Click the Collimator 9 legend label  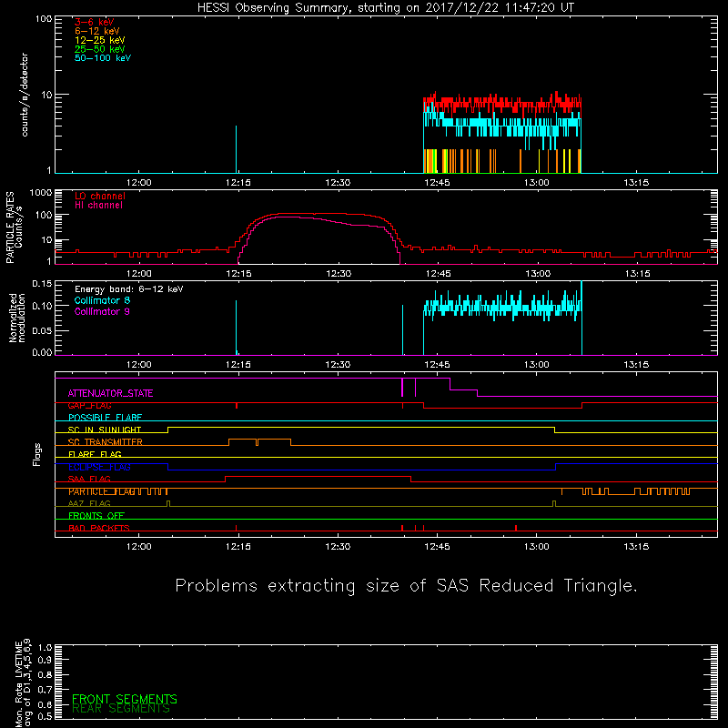102,311
